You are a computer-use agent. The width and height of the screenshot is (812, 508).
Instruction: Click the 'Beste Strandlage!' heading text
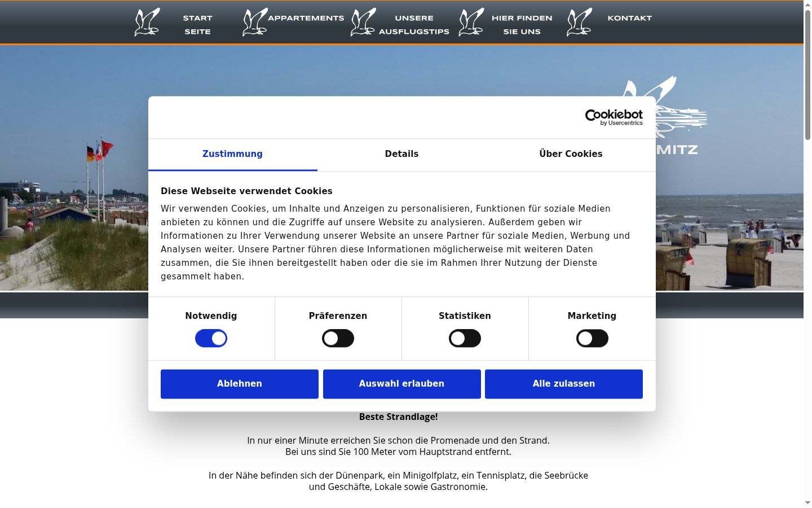pos(399,417)
